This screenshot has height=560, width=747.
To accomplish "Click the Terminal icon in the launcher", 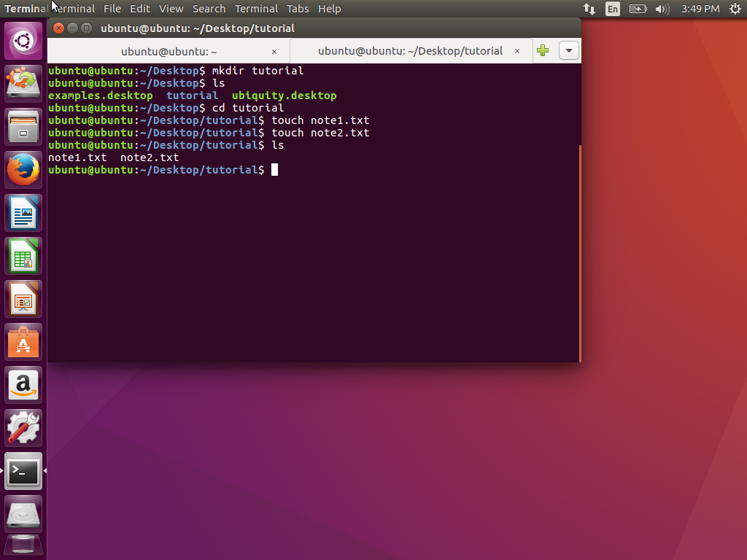I will [23, 471].
